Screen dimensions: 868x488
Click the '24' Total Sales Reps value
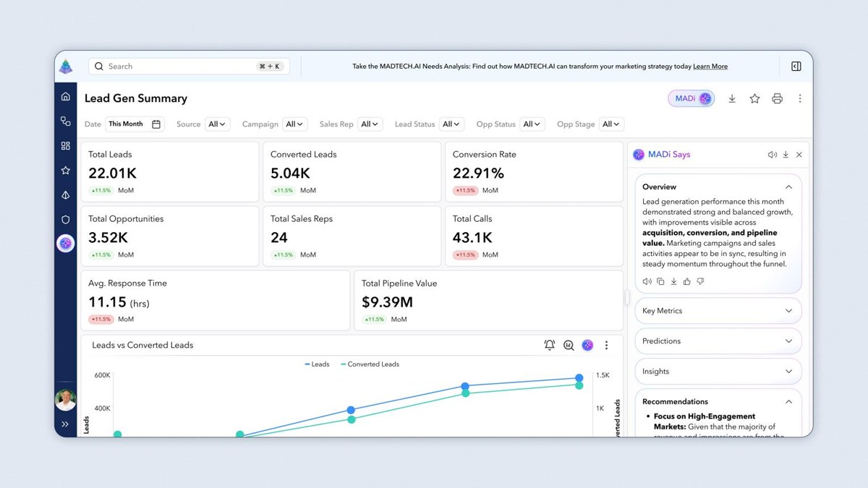point(279,237)
